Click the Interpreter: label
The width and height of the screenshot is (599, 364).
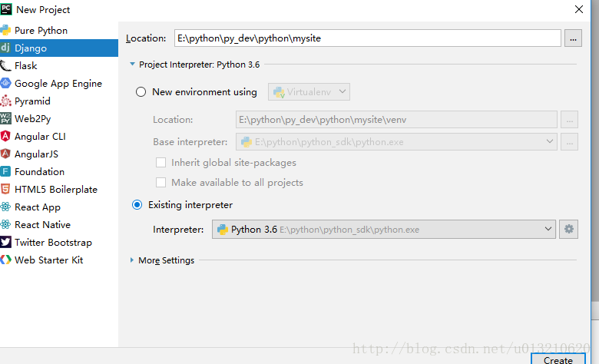[x=178, y=230]
